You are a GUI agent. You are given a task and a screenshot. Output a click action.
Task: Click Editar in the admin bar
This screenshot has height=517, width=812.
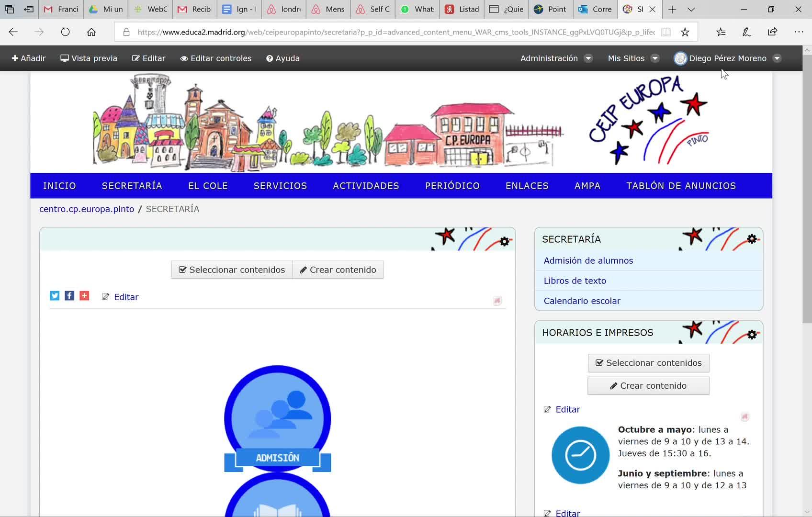pos(149,58)
